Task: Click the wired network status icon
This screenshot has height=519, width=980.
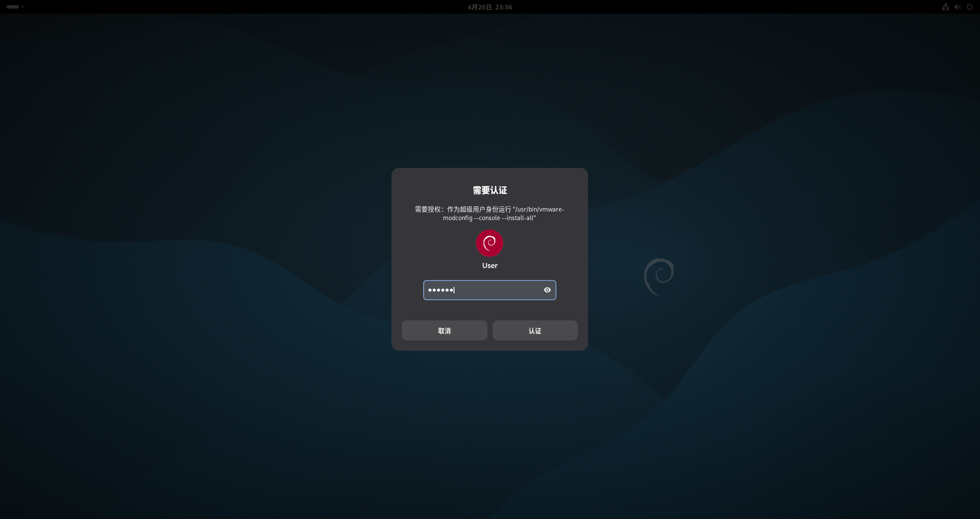Action: click(945, 7)
